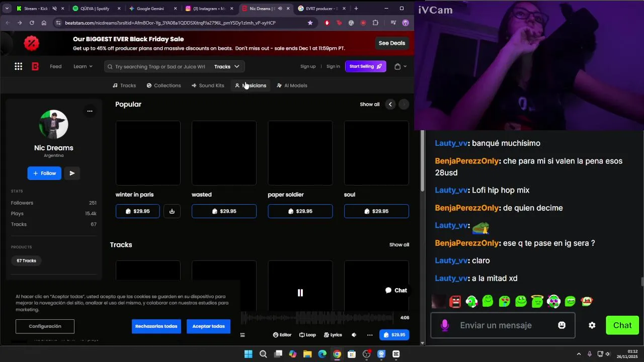Click Show all next to Tracks
The height and width of the screenshot is (362, 644).
coord(399,244)
